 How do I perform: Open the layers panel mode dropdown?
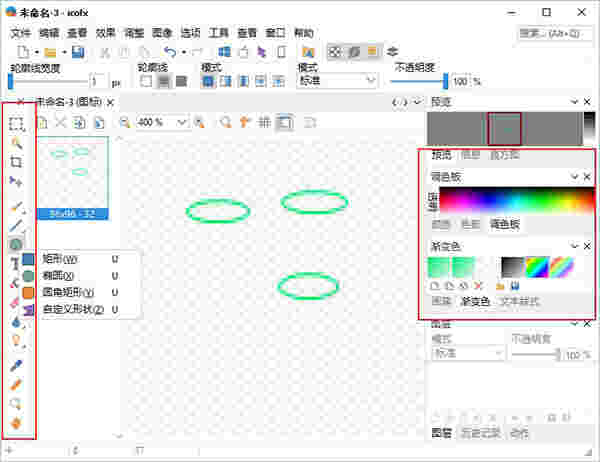[467, 353]
